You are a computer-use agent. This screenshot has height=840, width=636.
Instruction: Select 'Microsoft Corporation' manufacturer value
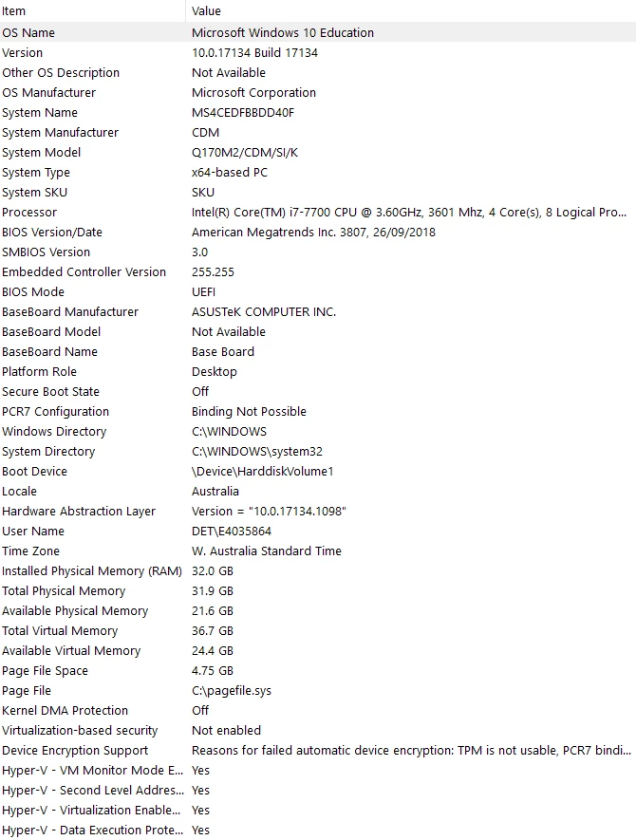pyautogui.click(x=254, y=92)
